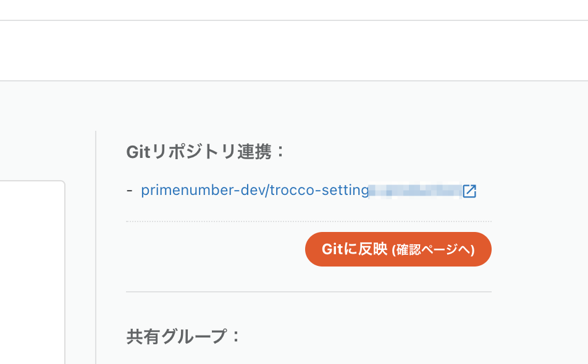Click the vertical divider left of the Git section
Viewport: 588px width, 364px height.
pyautogui.click(x=96, y=247)
